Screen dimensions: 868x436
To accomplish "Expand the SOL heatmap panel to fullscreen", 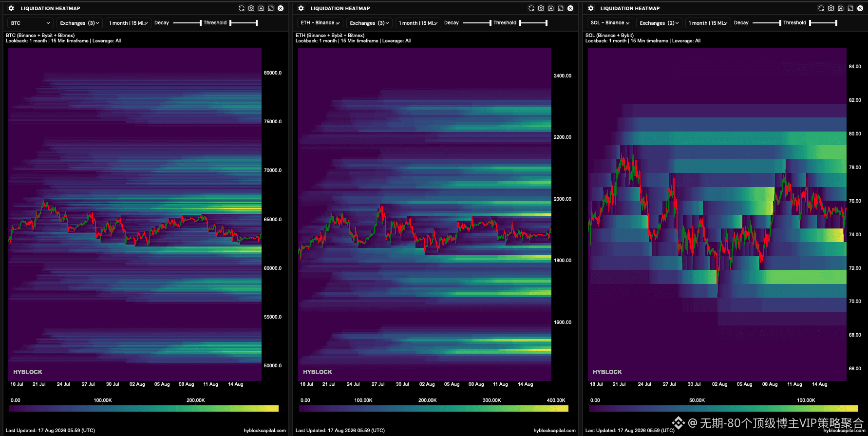I will pyautogui.click(x=850, y=8).
